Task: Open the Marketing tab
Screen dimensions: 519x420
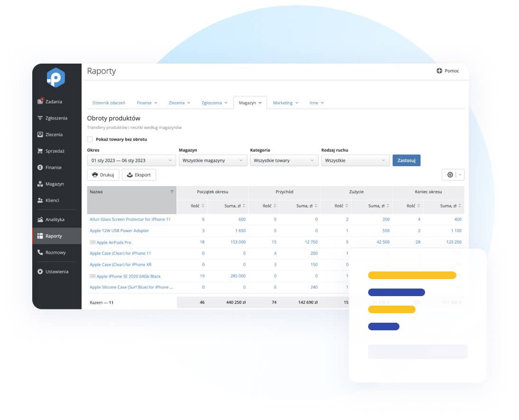Action: point(285,103)
